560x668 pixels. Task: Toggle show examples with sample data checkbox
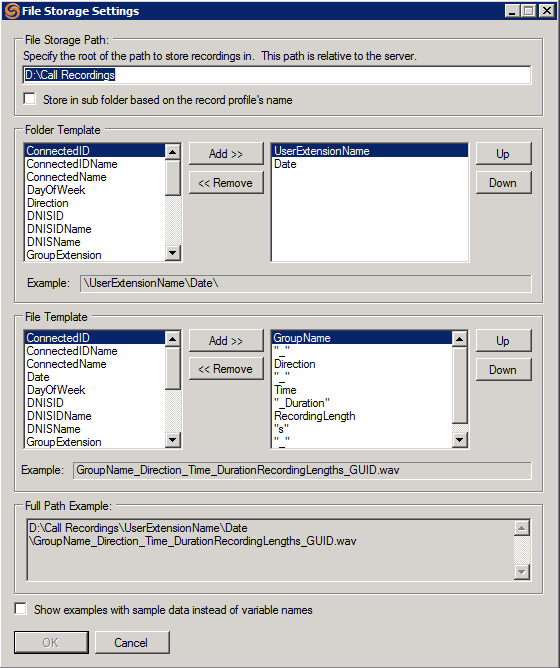20,608
